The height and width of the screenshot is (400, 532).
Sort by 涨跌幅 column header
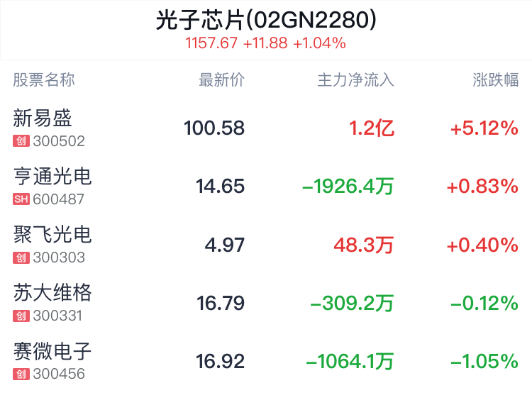(x=496, y=80)
